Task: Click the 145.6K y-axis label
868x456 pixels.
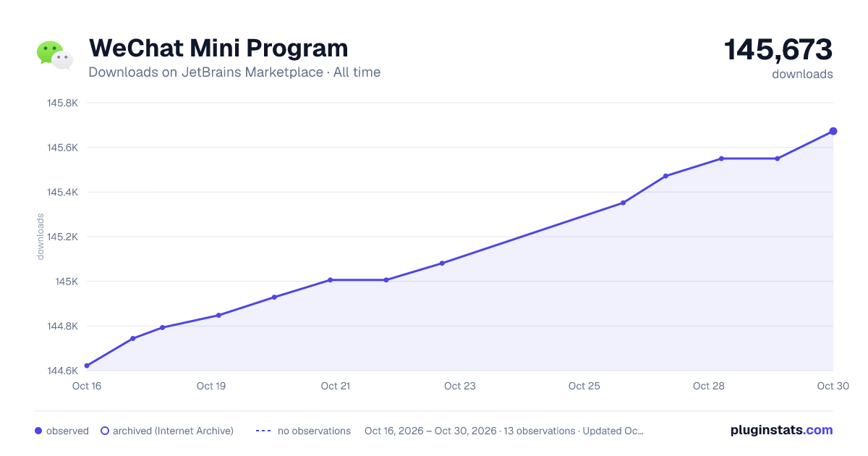Action: coord(62,148)
